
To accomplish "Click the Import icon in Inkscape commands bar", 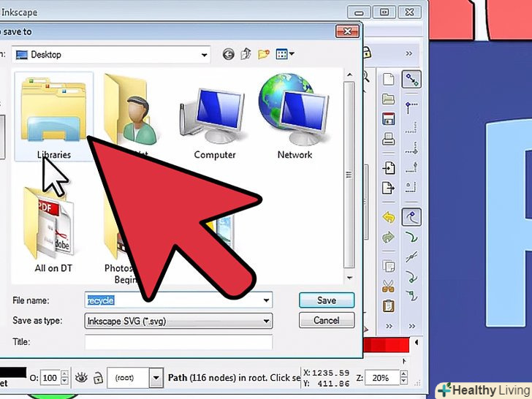I will (x=389, y=168).
